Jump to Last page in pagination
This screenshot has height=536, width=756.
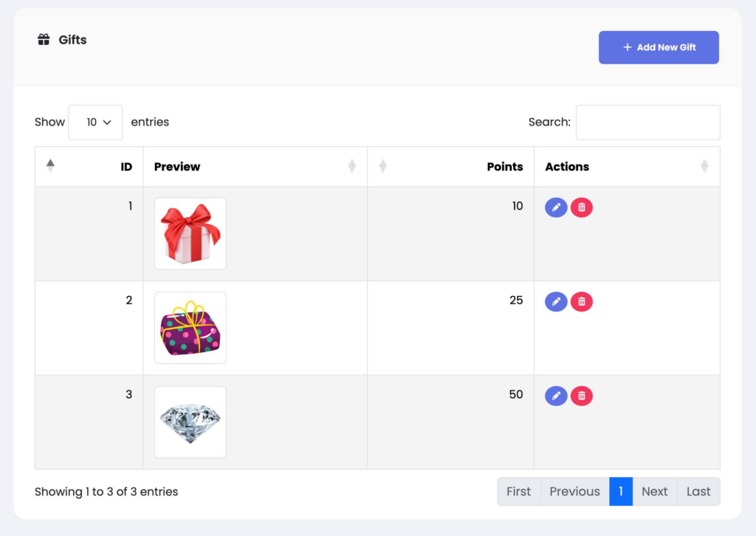pos(698,492)
